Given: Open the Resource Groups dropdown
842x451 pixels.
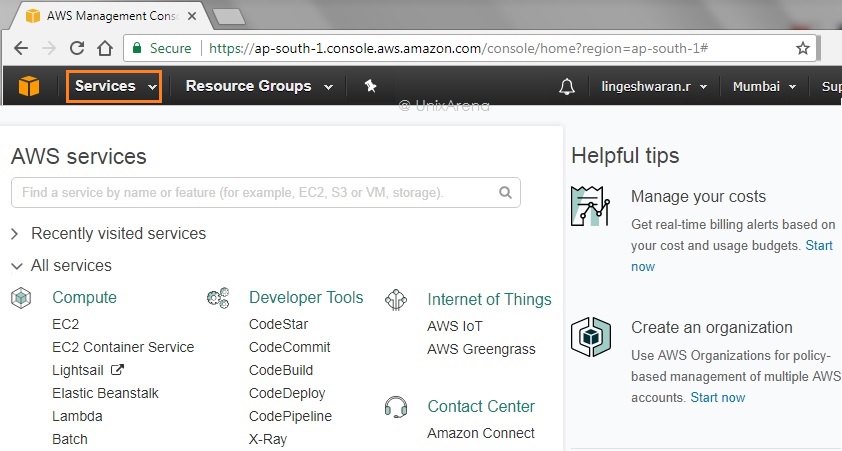Looking at the screenshot, I should point(258,87).
